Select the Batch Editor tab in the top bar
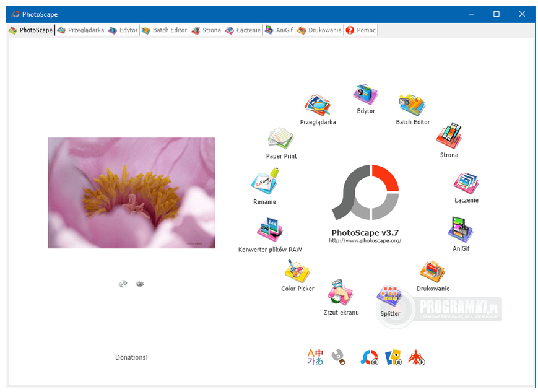Image resolution: width=538 pixels, height=392 pixels. tap(164, 30)
